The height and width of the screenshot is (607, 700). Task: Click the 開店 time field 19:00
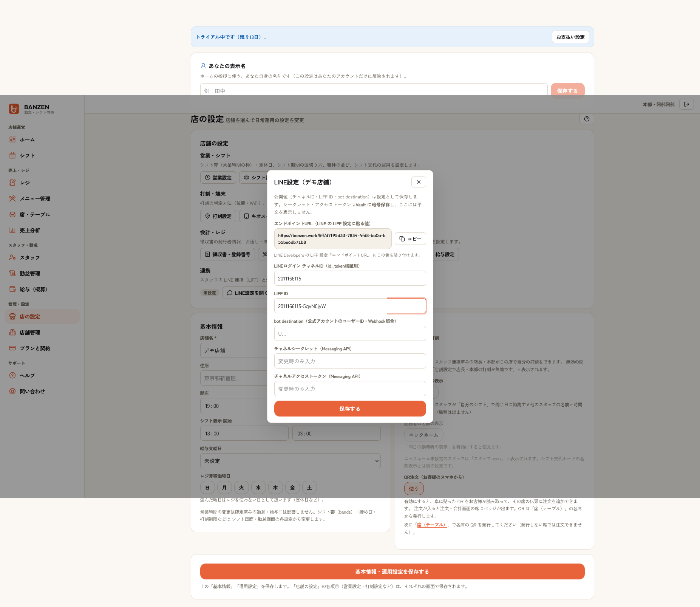click(x=233, y=406)
